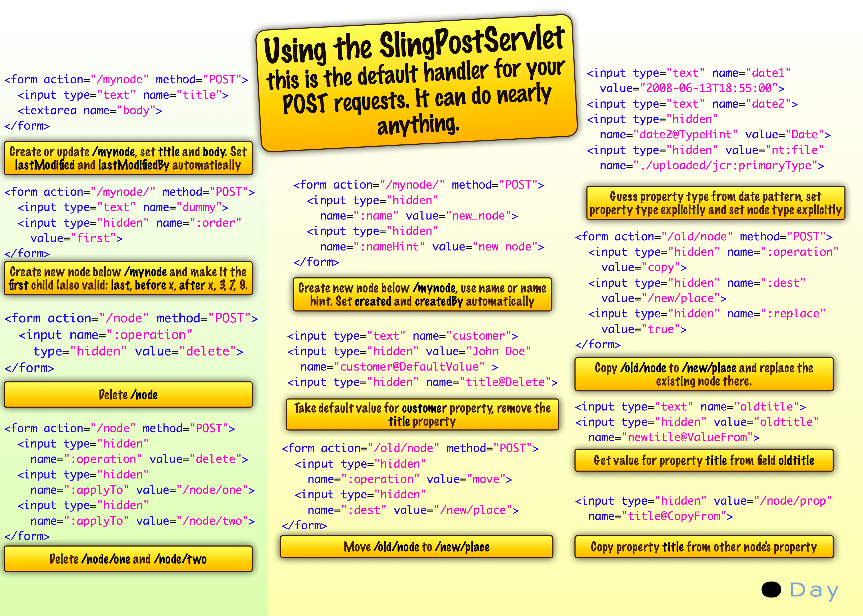Click the textarea name="body" code line
This screenshot has height=616, width=863.
[x=90, y=110]
